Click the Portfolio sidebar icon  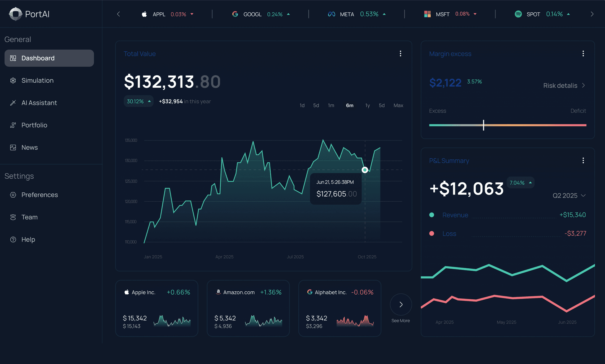13,125
